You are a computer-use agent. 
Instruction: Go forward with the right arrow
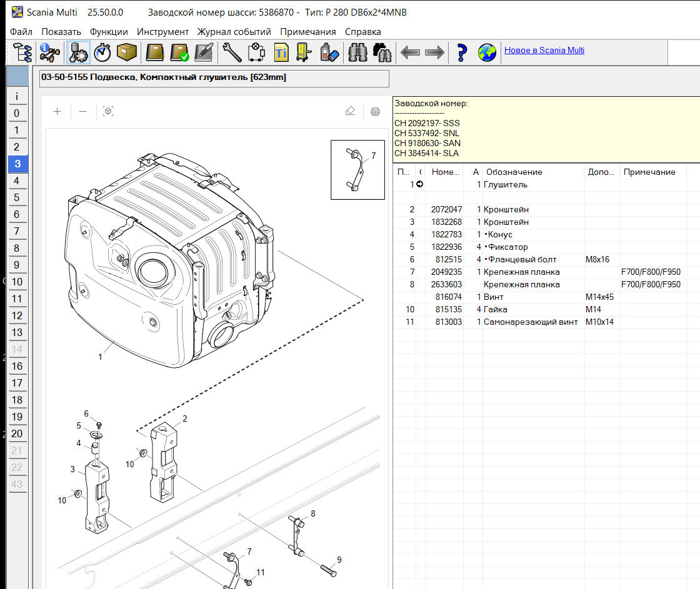pyautogui.click(x=435, y=52)
